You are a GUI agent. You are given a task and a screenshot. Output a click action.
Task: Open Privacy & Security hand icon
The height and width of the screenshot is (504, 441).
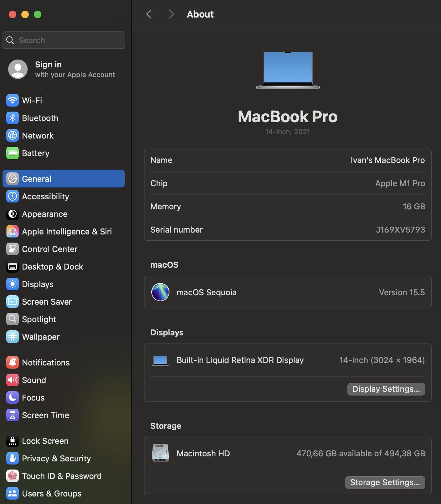click(13, 458)
